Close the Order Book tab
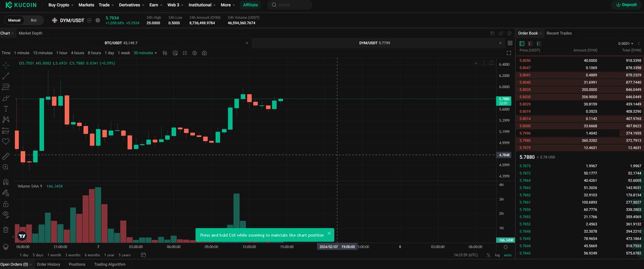Screen dimensions: 644x269 540,33
